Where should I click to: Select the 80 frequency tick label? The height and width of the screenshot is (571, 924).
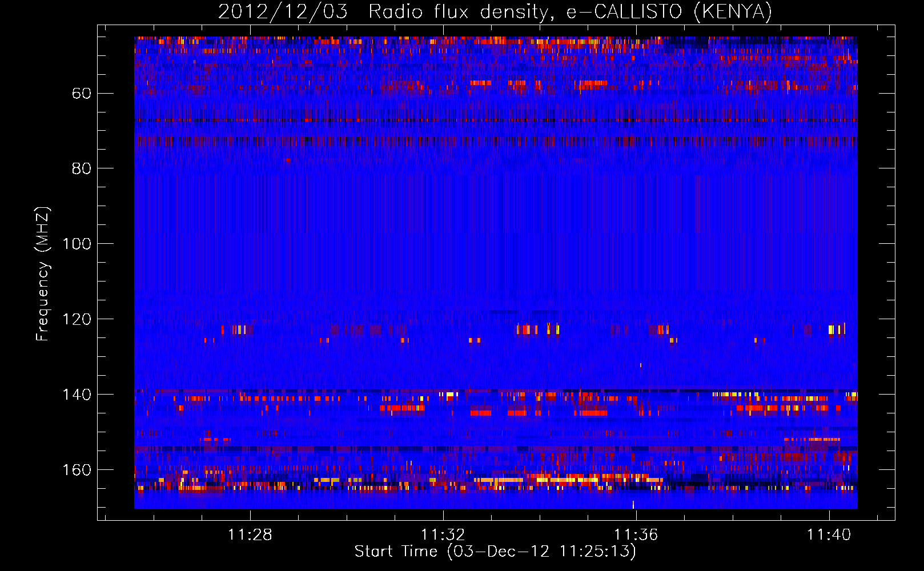pos(82,168)
